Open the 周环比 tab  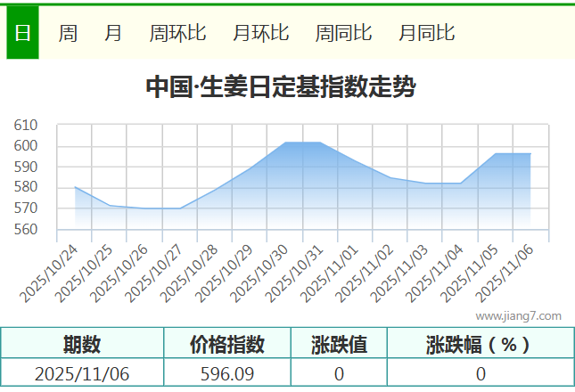(x=177, y=33)
